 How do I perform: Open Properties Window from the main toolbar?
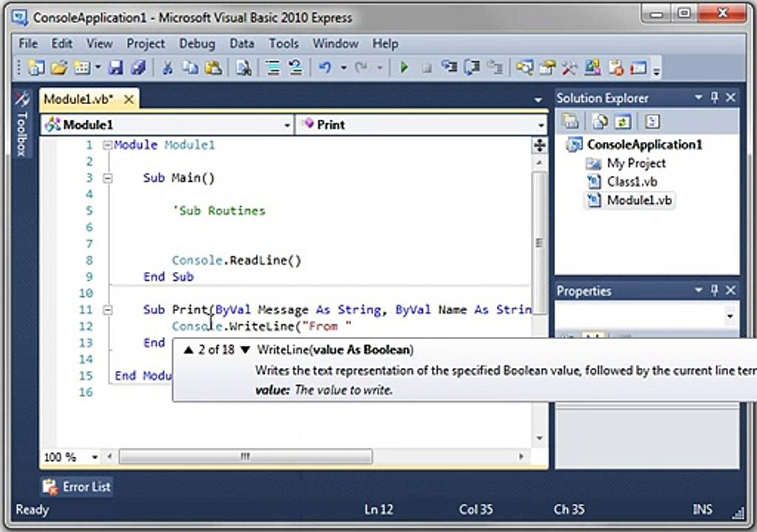click(x=547, y=67)
